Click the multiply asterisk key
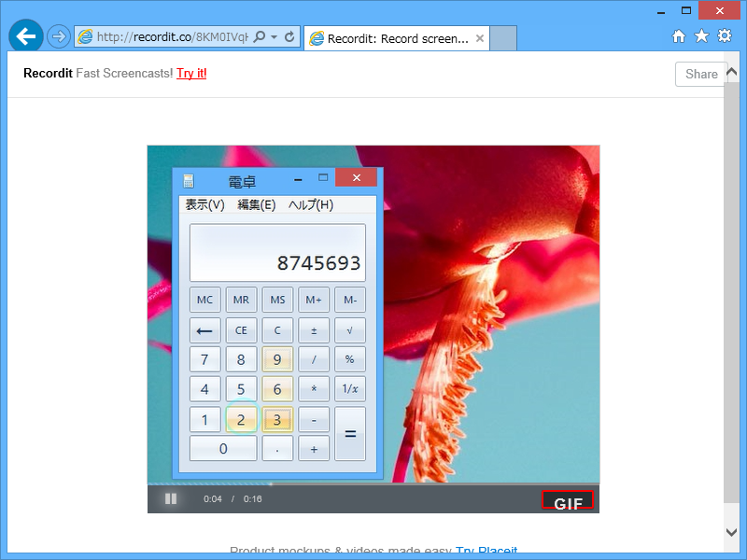This screenshot has height=560, width=747. click(314, 389)
